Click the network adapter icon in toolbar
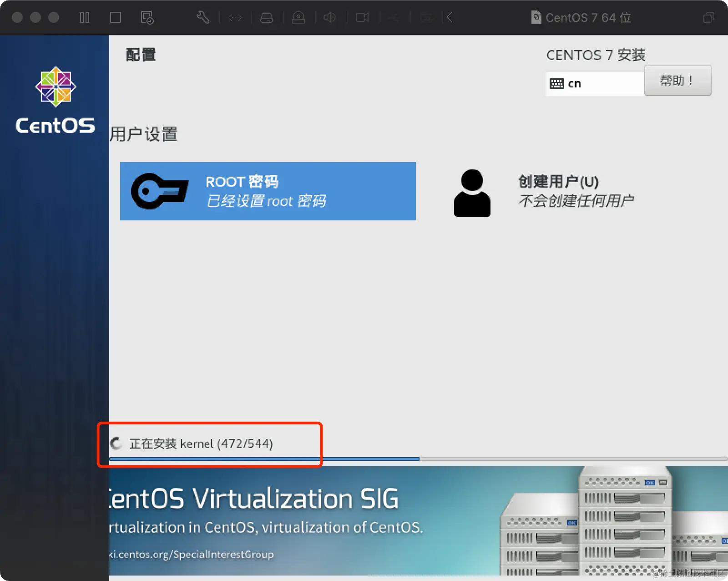This screenshot has height=581, width=728. pyautogui.click(x=235, y=17)
